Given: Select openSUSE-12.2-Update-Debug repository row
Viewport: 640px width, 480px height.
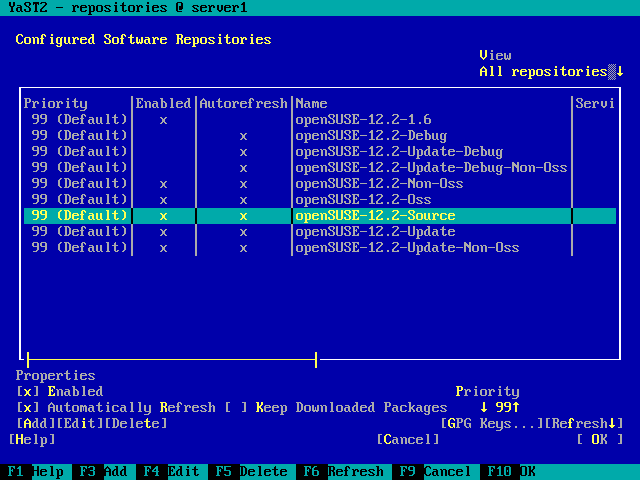Looking at the screenshot, I should point(320,151).
